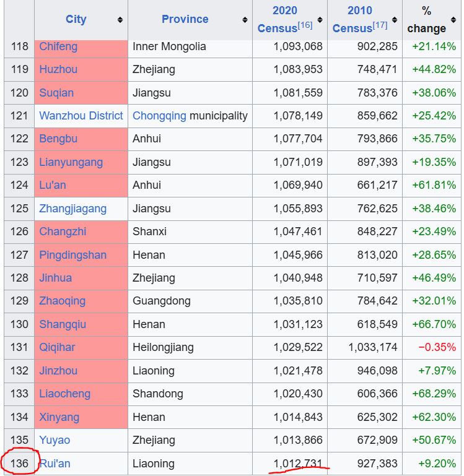Open the Wanzhou District link
The image size is (464, 476).
pos(81,116)
